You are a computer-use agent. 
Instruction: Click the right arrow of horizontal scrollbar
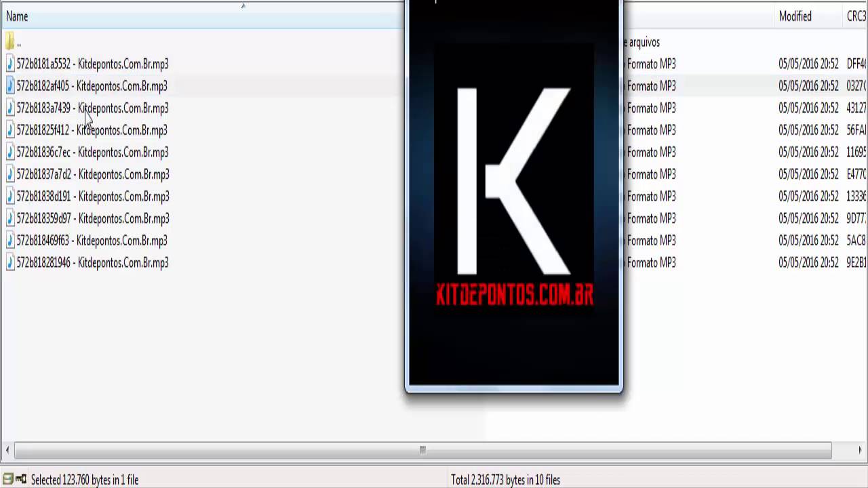coord(860,450)
